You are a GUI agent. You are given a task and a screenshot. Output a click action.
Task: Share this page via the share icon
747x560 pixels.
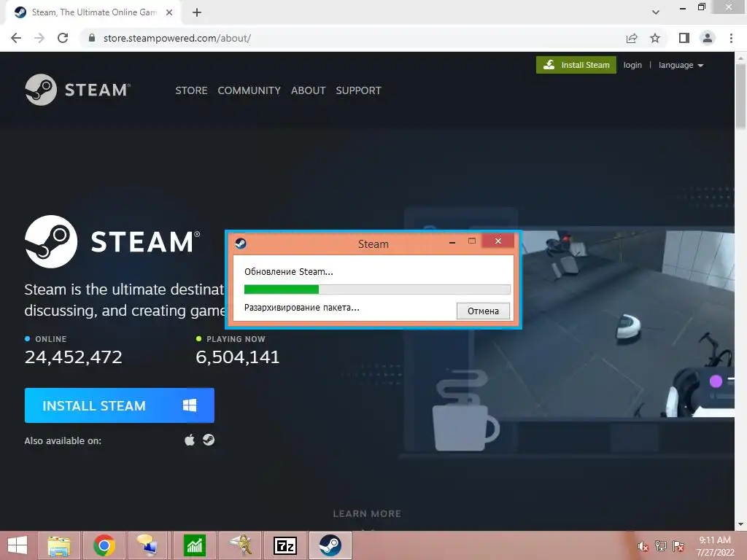pos(632,38)
